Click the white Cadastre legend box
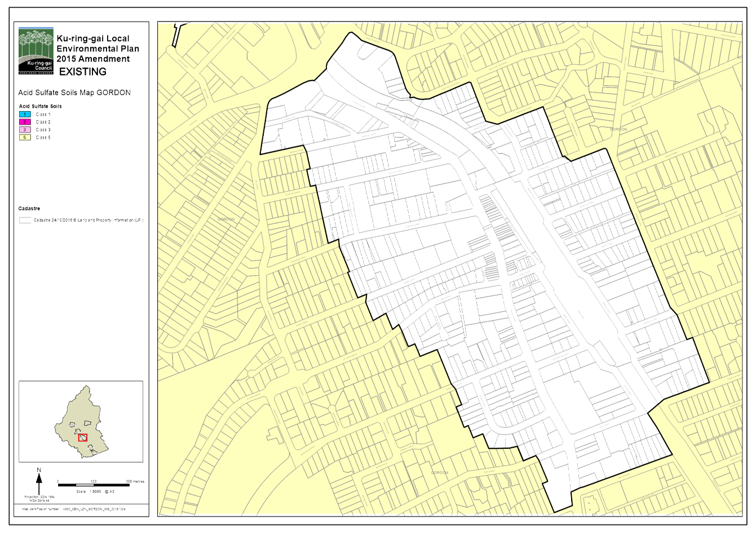 [25, 220]
